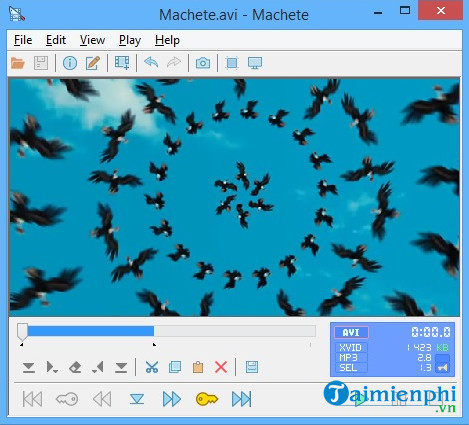Open the View menu
Screen dimensions: 469x425
coord(92,40)
